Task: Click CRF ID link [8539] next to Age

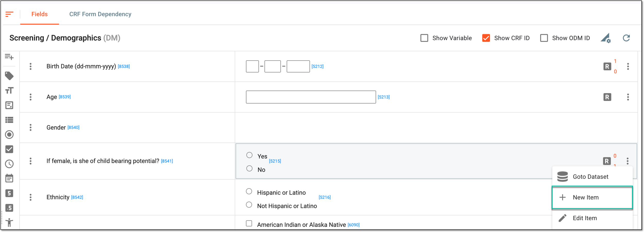Action: coord(65,97)
